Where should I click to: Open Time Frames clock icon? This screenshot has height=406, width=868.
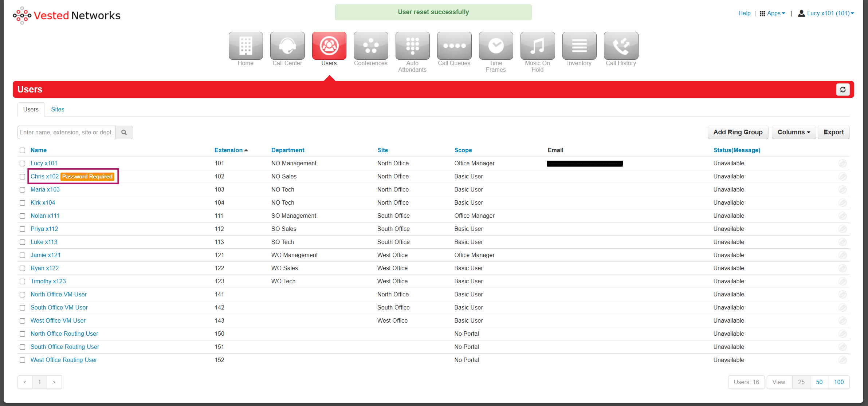pyautogui.click(x=495, y=46)
